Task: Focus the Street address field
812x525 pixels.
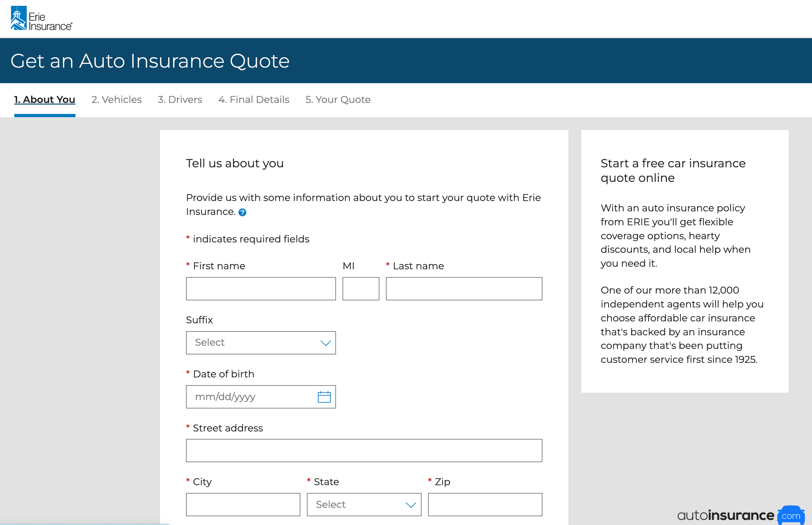Action: click(364, 451)
